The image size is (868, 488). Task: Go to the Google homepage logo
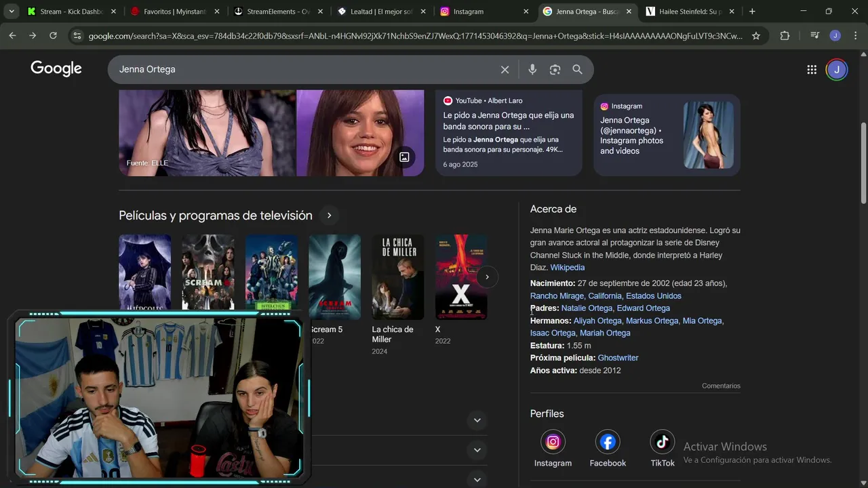click(56, 68)
